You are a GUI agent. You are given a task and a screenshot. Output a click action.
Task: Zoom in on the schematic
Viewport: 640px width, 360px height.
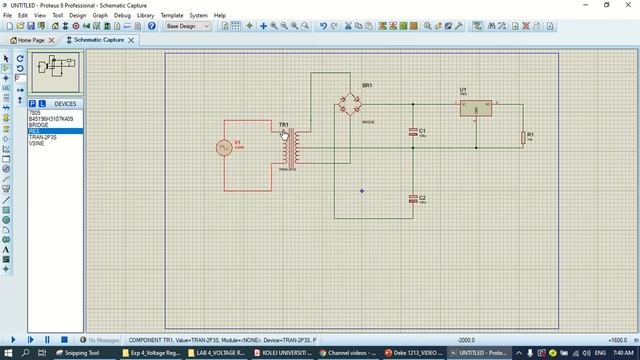pyautogui.click(x=273, y=26)
